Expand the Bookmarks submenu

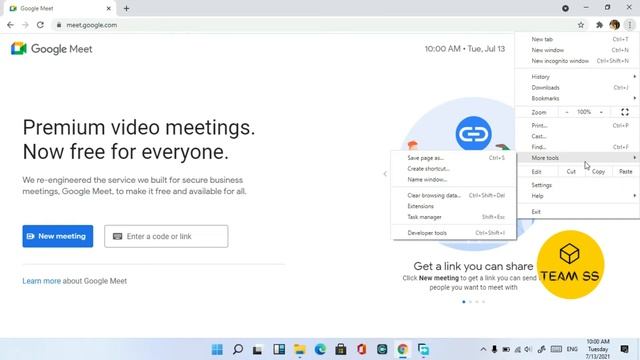tap(578, 98)
